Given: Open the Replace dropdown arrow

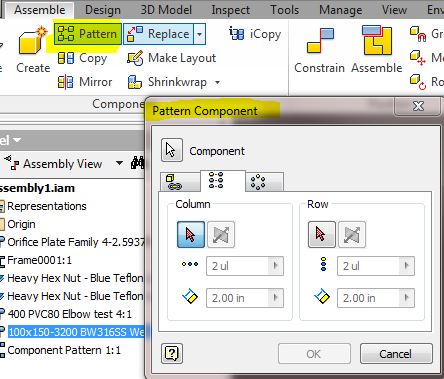Looking at the screenshot, I should click(x=199, y=34).
